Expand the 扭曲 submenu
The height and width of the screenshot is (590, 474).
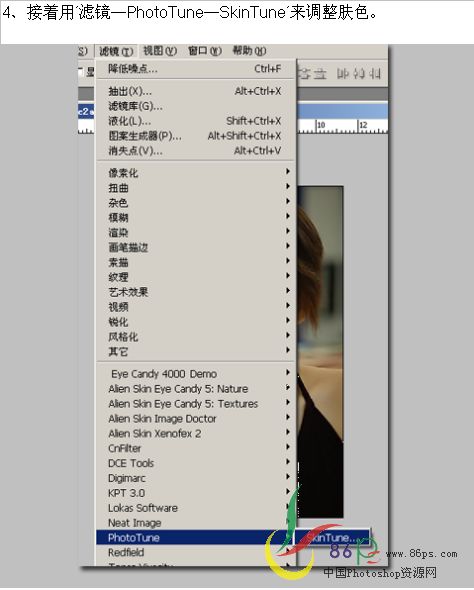pos(196,188)
